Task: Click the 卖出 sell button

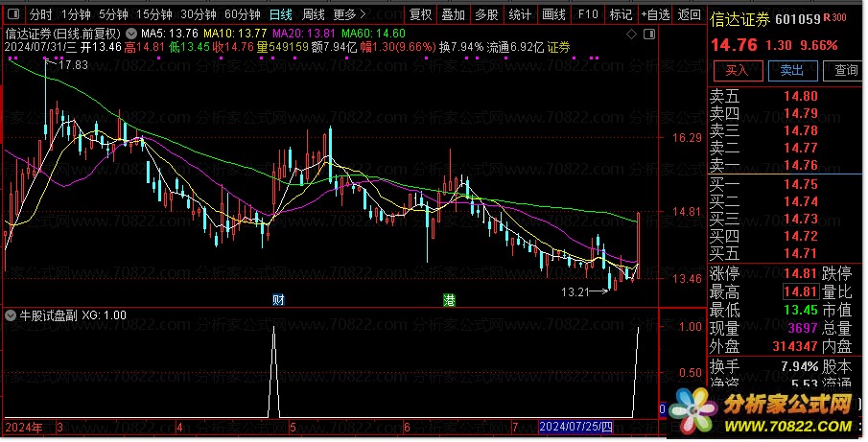Action: coord(792,71)
